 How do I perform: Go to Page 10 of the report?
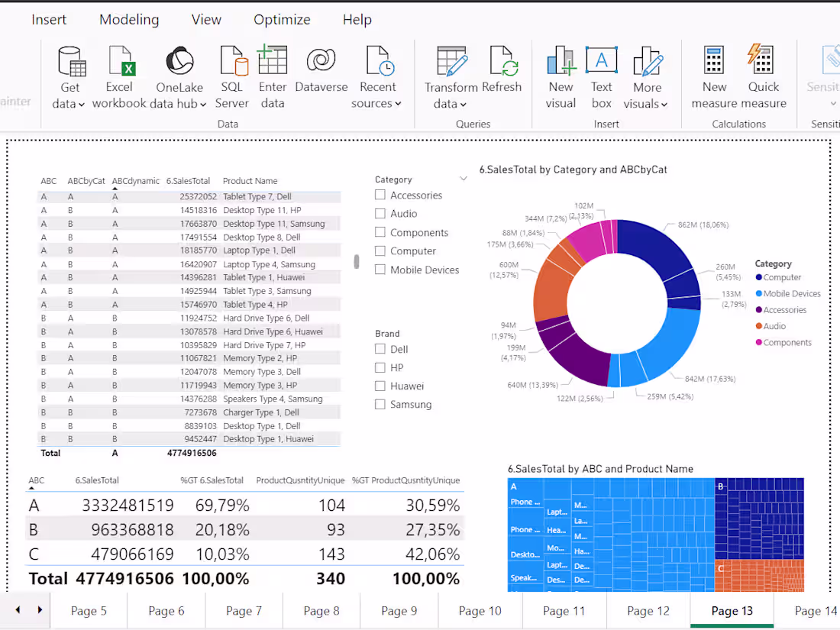point(480,610)
